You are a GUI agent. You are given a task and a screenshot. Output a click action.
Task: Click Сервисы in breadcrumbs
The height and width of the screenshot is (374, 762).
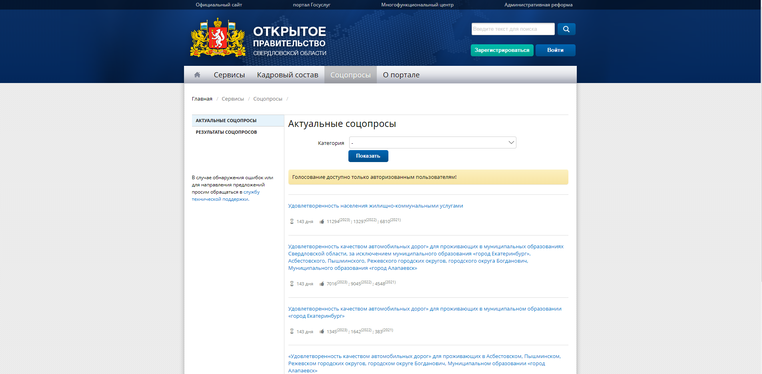233,99
